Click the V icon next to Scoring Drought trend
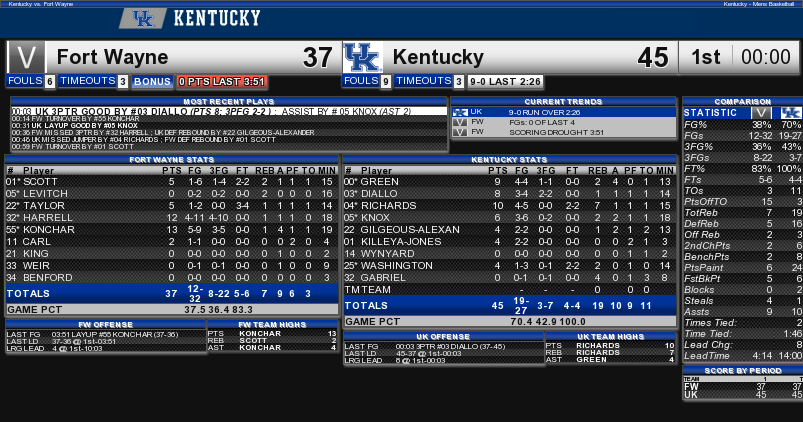 click(x=460, y=132)
